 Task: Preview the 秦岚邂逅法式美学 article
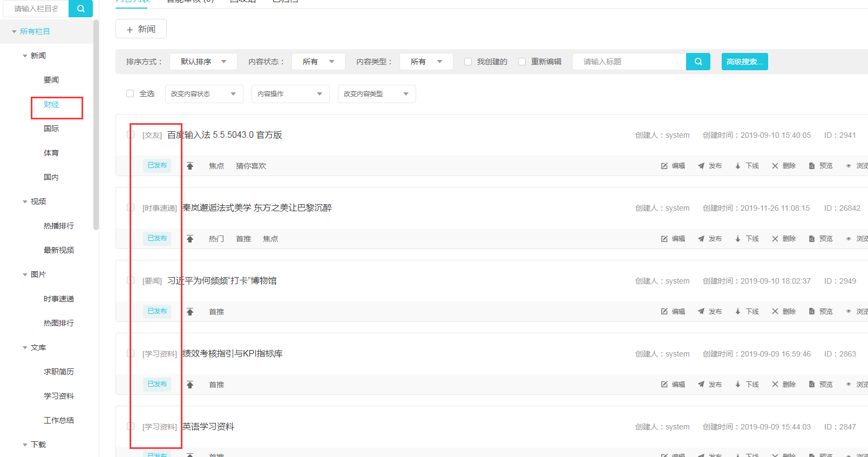point(820,239)
